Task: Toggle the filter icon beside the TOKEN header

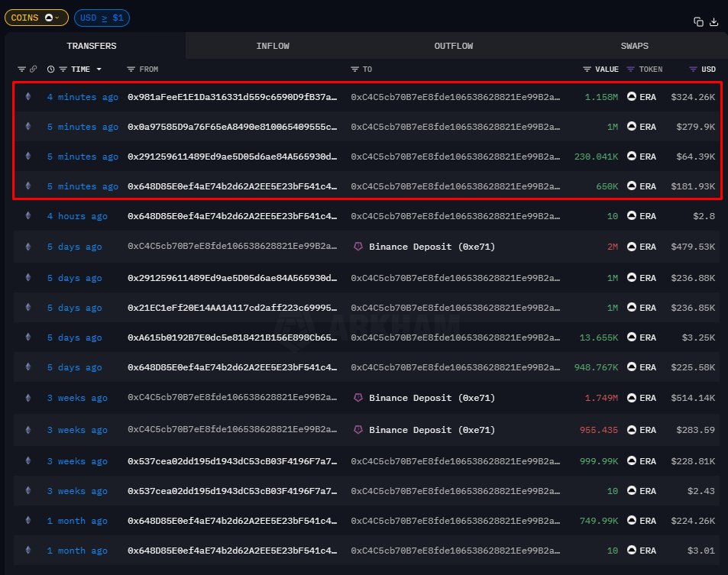Action: click(631, 69)
